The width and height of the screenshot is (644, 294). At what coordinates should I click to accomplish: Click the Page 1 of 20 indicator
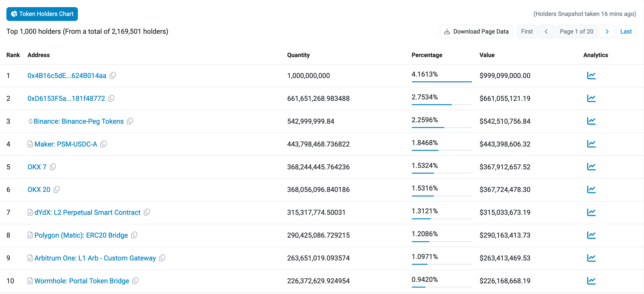click(x=576, y=31)
